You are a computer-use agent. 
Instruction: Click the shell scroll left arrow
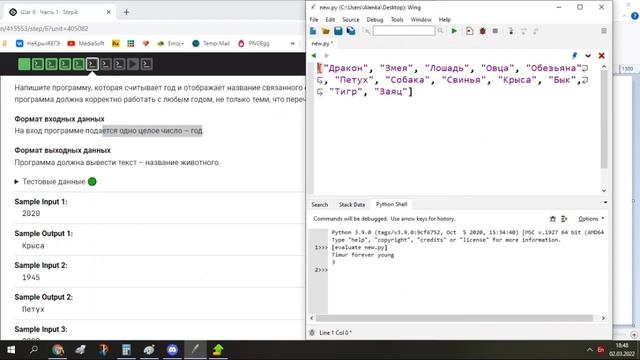point(312,318)
